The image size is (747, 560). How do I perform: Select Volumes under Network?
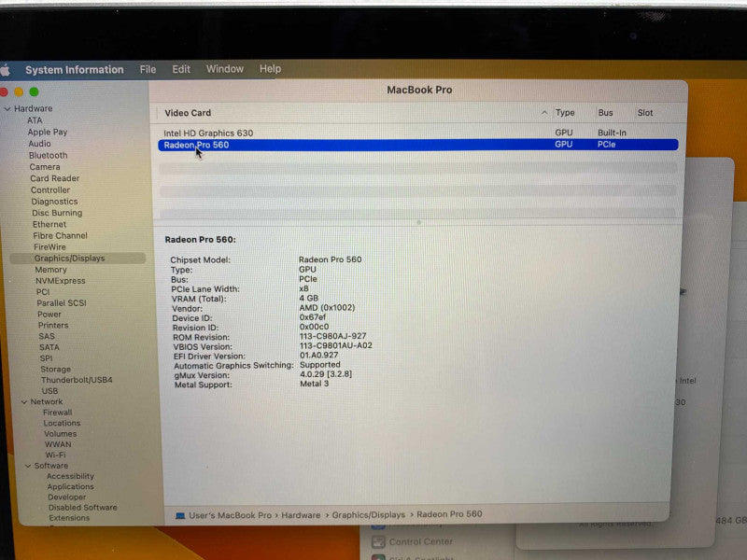pos(60,434)
